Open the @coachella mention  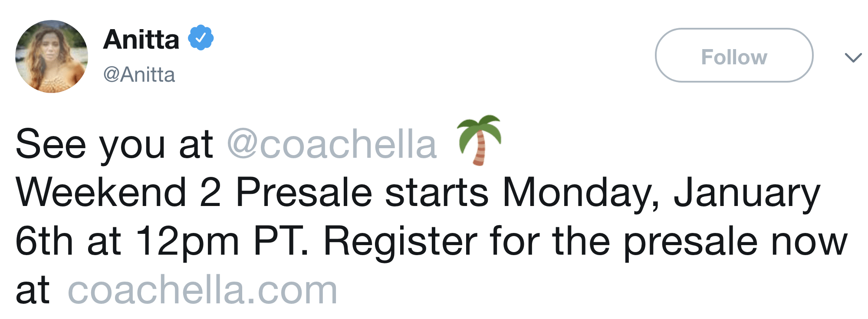pos(332,144)
